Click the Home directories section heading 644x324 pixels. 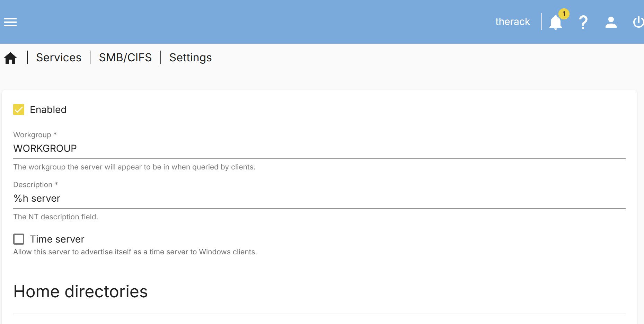pos(80,291)
